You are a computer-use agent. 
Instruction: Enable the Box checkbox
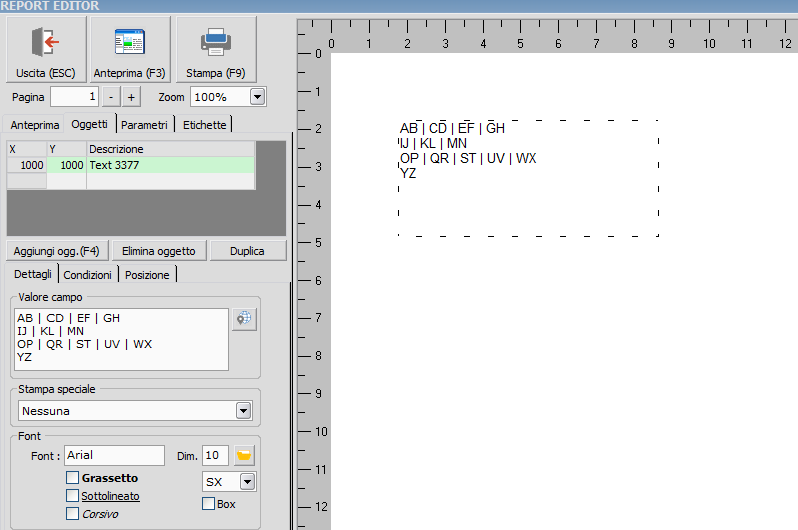(x=208, y=504)
